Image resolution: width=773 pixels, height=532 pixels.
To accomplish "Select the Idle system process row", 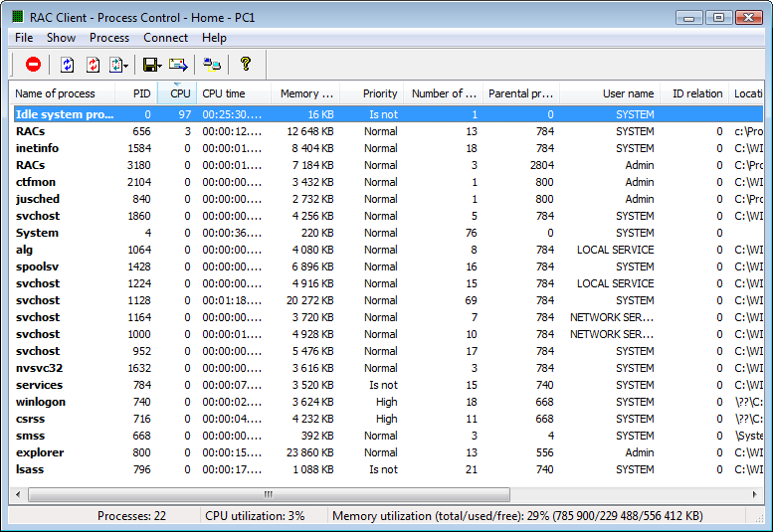I will pyautogui.click(x=388, y=114).
